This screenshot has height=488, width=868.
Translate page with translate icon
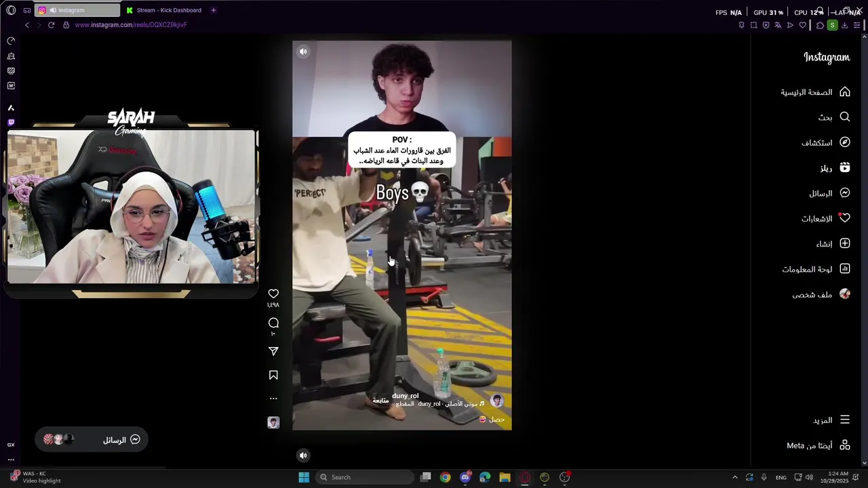pos(778,25)
